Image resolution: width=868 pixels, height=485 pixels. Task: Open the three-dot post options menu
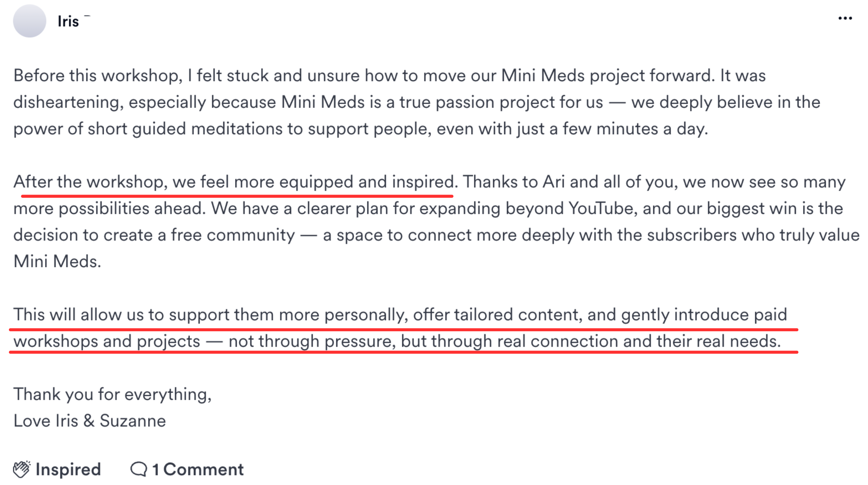pos(845,18)
